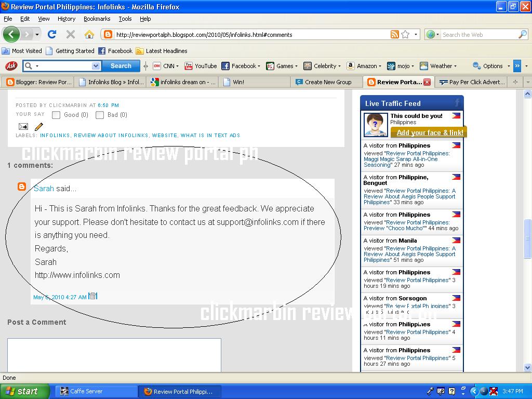Click the May 6, 2010 4:27 AM timestamp link
The width and height of the screenshot is (532, 399).
(x=60, y=297)
